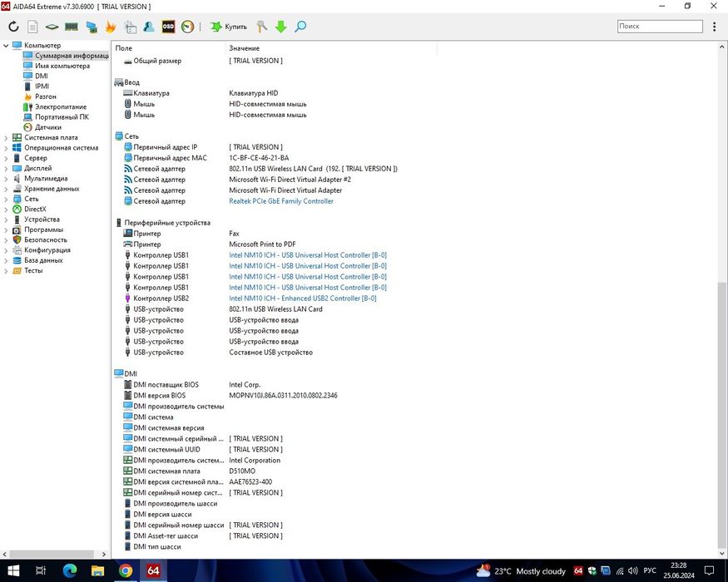The height and width of the screenshot is (582, 728).
Task: Expand the Мультимедиа node
Action: pos(6,178)
